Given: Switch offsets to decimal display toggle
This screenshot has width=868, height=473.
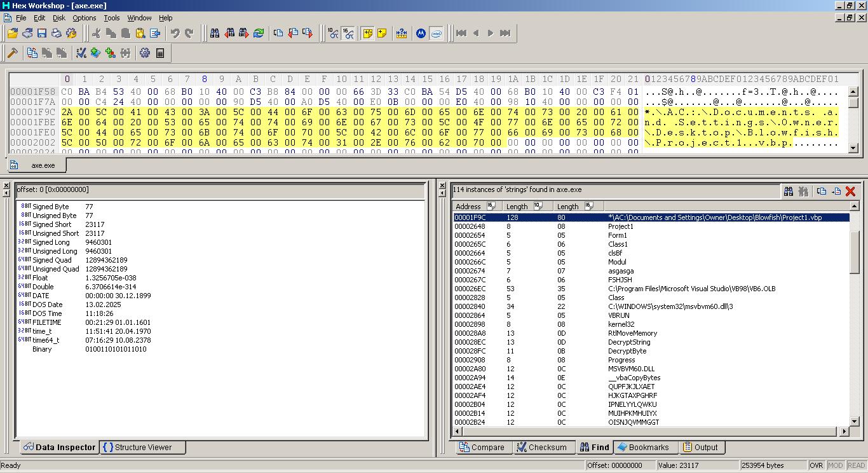Looking at the screenshot, I should click(333, 33).
